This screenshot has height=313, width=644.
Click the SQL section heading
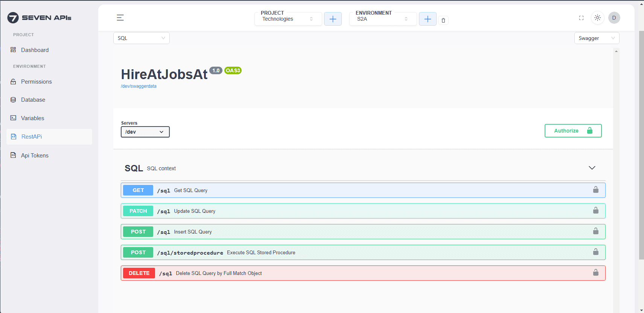134,168
